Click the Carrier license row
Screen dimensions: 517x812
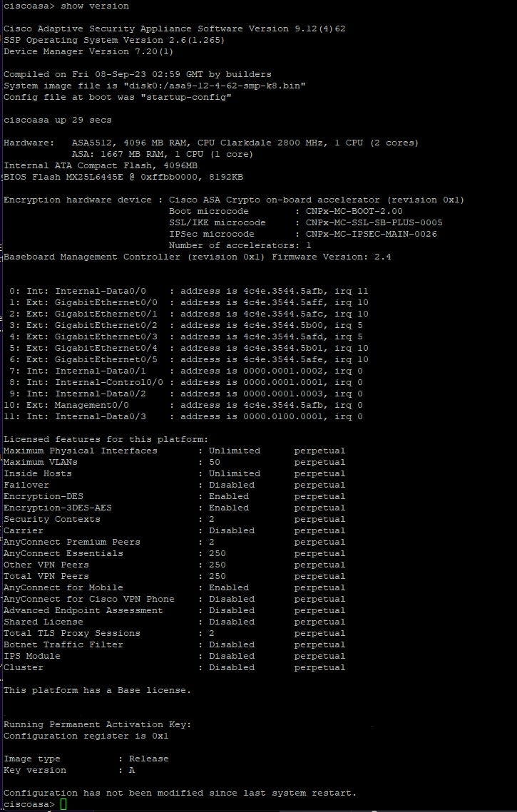click(x=175, y=530)
